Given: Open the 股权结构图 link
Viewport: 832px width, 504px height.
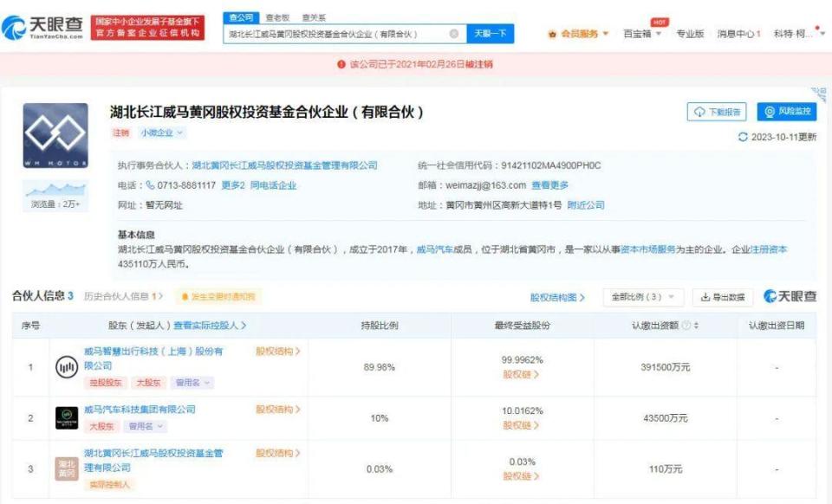Looking at the screenshot, I should (557, 297).
